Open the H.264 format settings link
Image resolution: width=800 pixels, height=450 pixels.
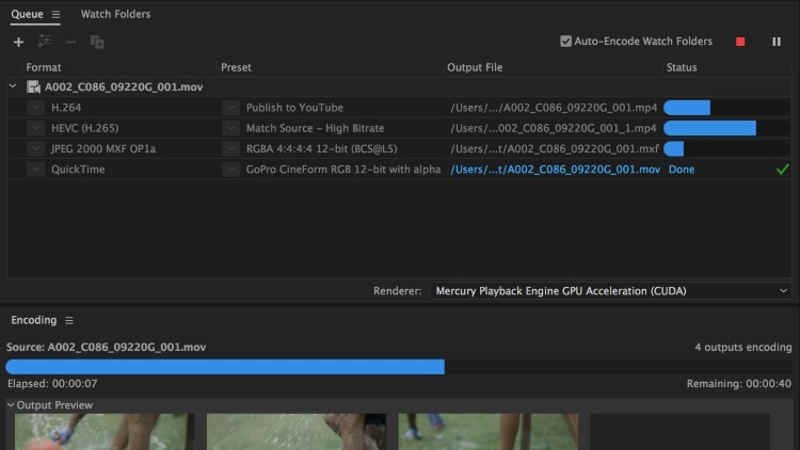click(x=66, y=108)
